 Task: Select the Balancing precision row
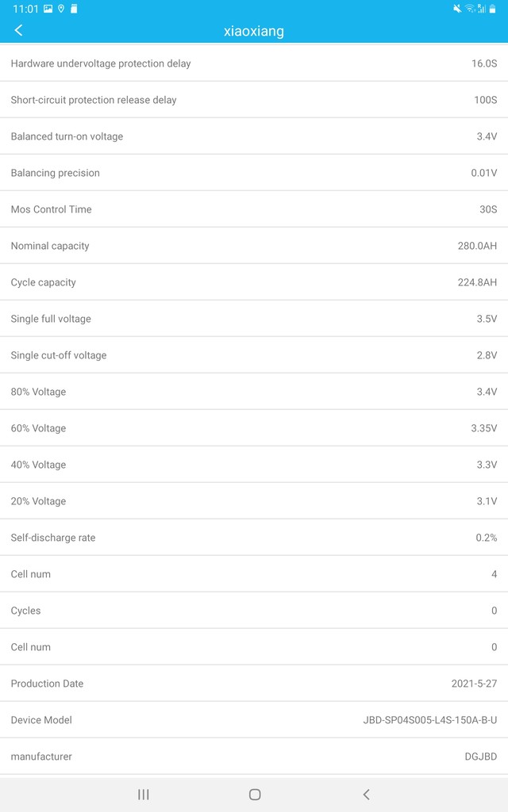pos(254,172)
